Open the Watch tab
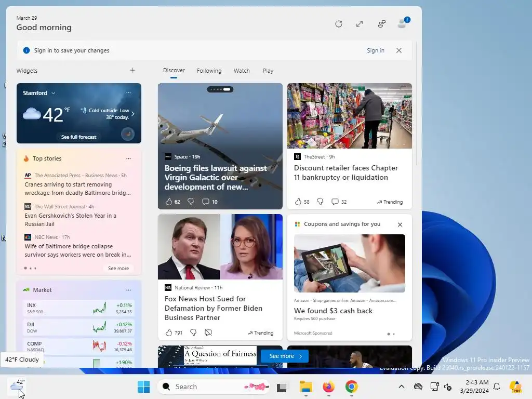Viewport: 532px width, 399px height. [242, 71]
